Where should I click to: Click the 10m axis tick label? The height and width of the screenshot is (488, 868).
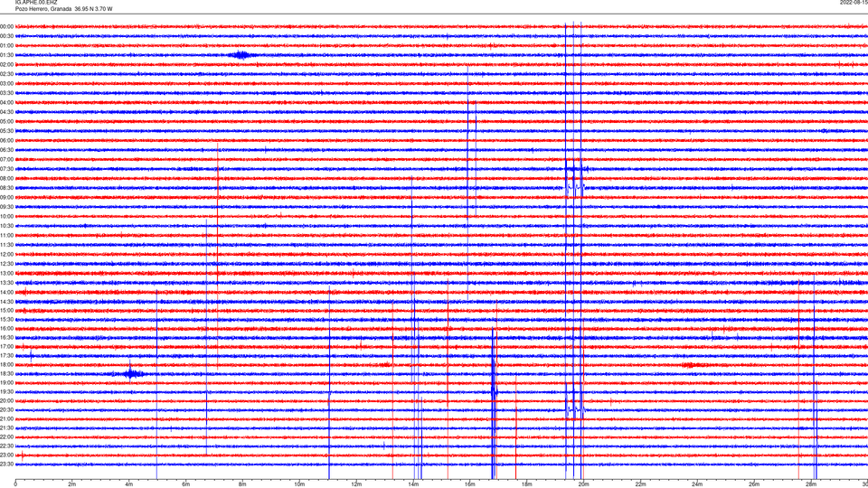point(299,484)
